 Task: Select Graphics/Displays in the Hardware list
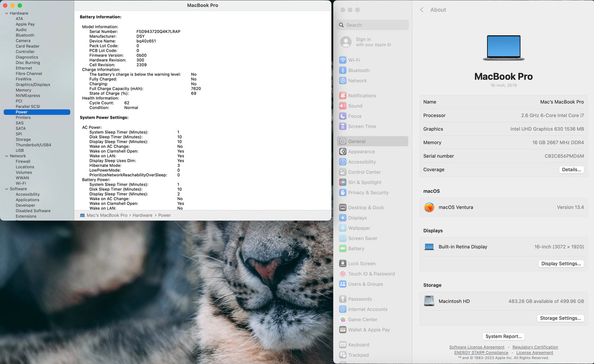point(33,85)
